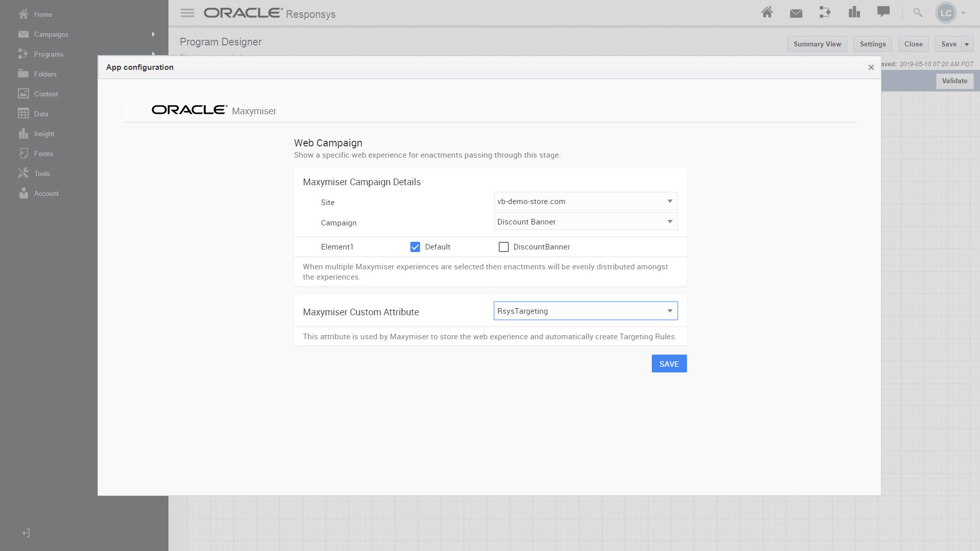Screen dimensions: 980x551
Task: Click the programs flow icon in header
Action: click(x=825, y=13)
